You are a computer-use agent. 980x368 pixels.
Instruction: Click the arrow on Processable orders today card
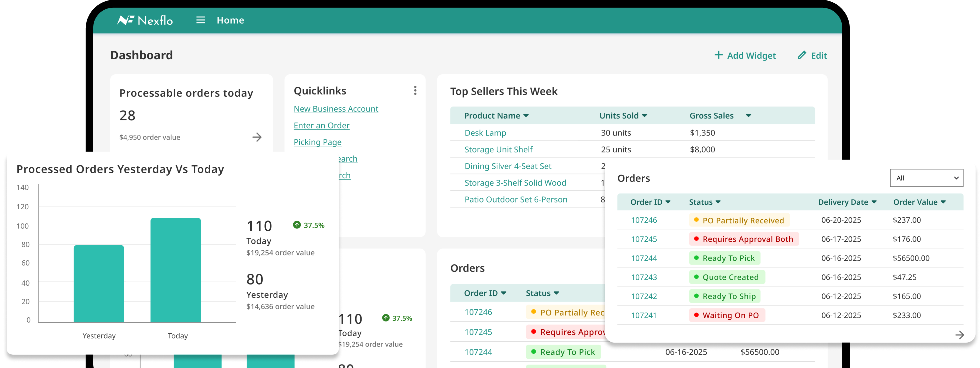coord(257,137)
